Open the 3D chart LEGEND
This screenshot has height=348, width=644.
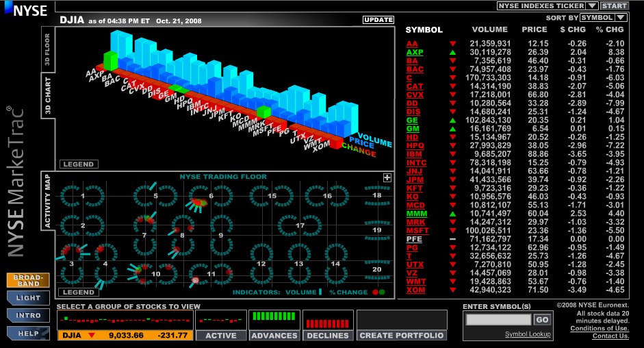pyautogui.click(x=79, y=164)
